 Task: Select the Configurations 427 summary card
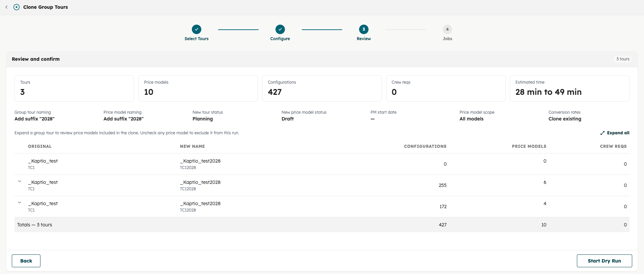coord(322,88)
